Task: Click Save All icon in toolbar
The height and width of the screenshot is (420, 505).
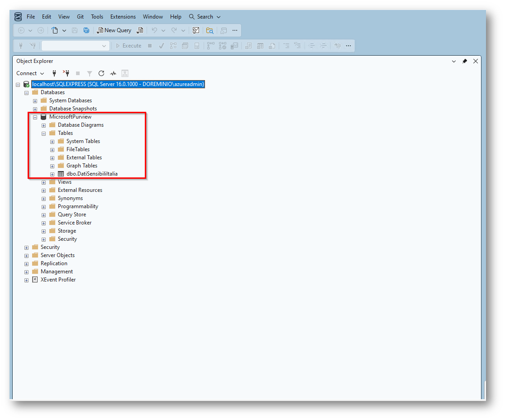Action: (86, 30)
